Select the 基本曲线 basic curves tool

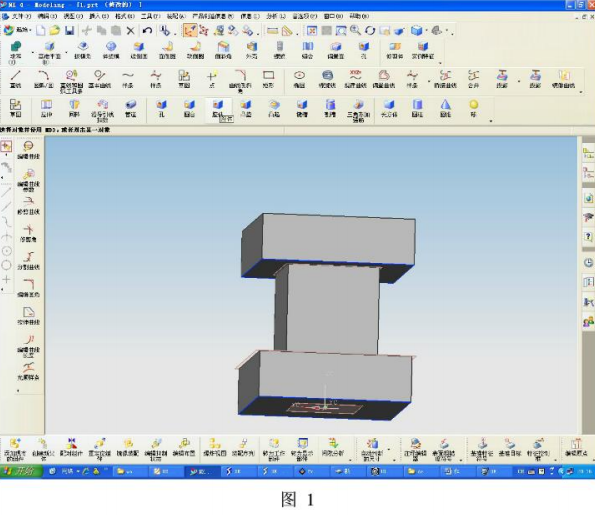pos(100,79)
